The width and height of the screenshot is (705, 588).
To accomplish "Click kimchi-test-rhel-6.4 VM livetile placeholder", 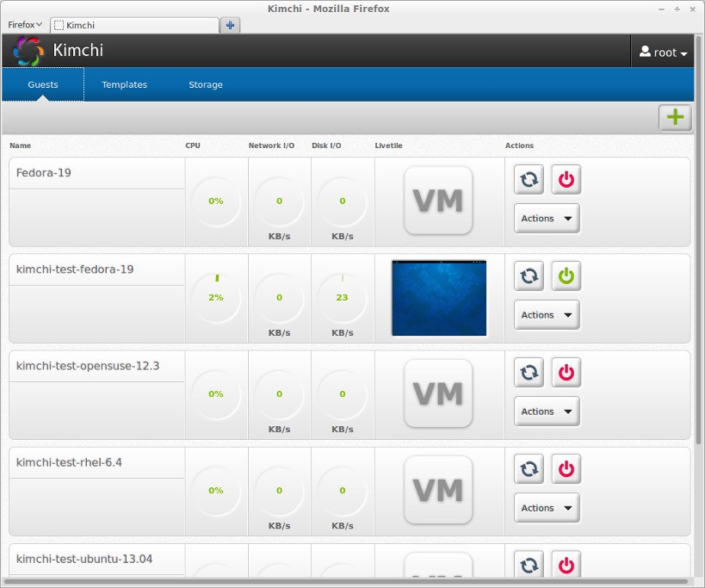I will 438,490.
